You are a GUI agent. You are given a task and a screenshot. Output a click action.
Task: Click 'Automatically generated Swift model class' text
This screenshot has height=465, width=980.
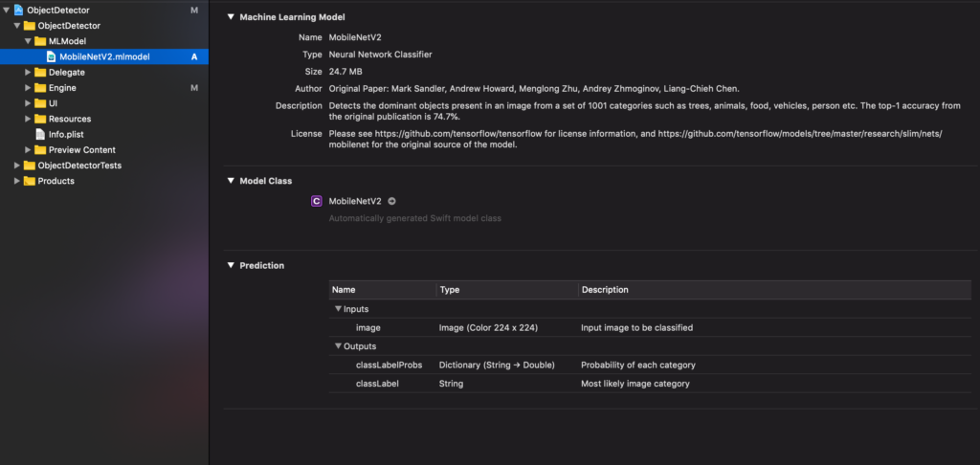point(415,219)
